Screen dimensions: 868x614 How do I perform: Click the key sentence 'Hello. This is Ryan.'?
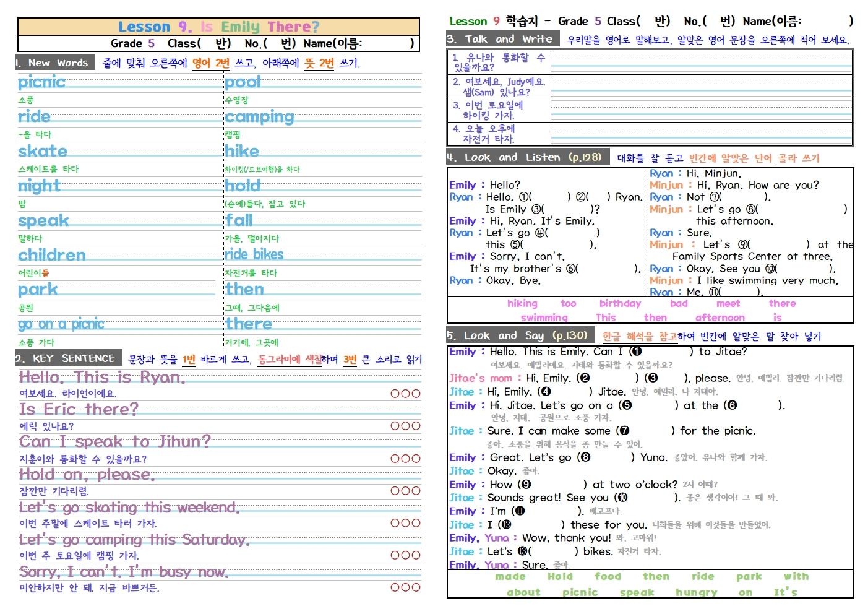click(102, 377)
